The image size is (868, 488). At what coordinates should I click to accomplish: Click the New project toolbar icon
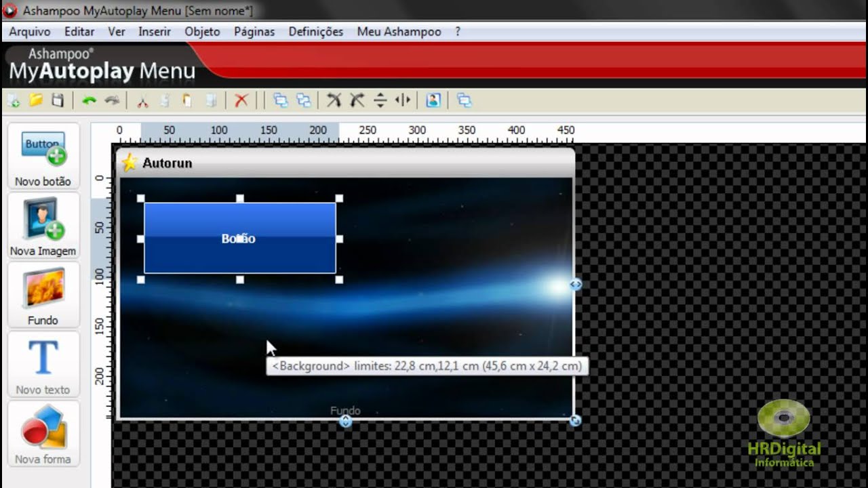point(14,101)
